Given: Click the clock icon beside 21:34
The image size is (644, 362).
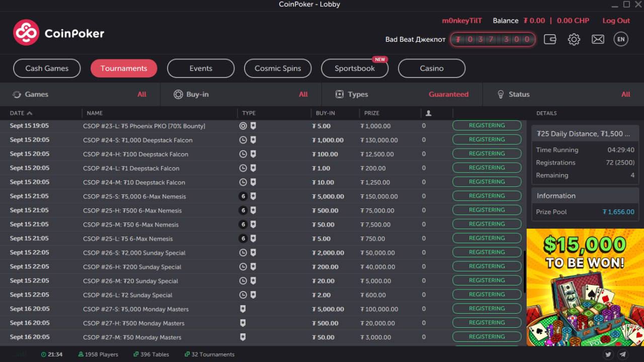Looking at the screenshot, I should (x=44, y=354).
